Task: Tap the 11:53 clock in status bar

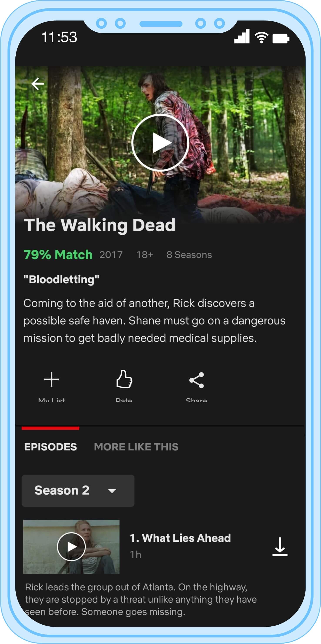Action: tap(59, 37)
